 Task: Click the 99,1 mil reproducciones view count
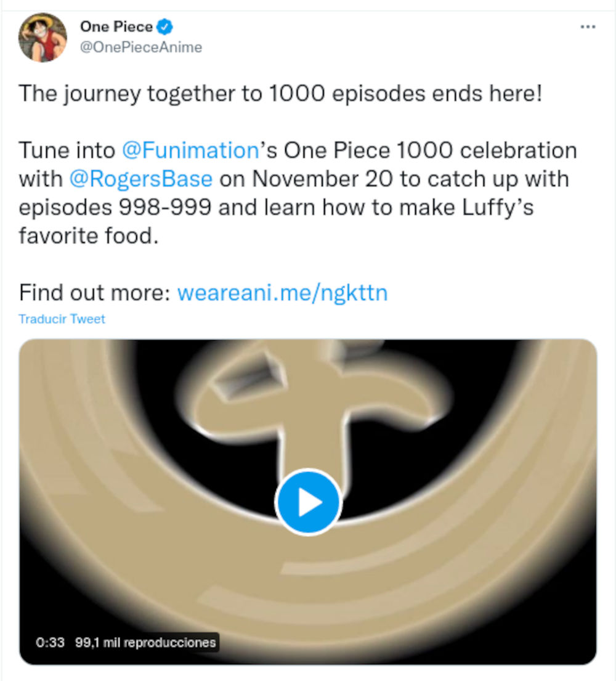[145, 642]
